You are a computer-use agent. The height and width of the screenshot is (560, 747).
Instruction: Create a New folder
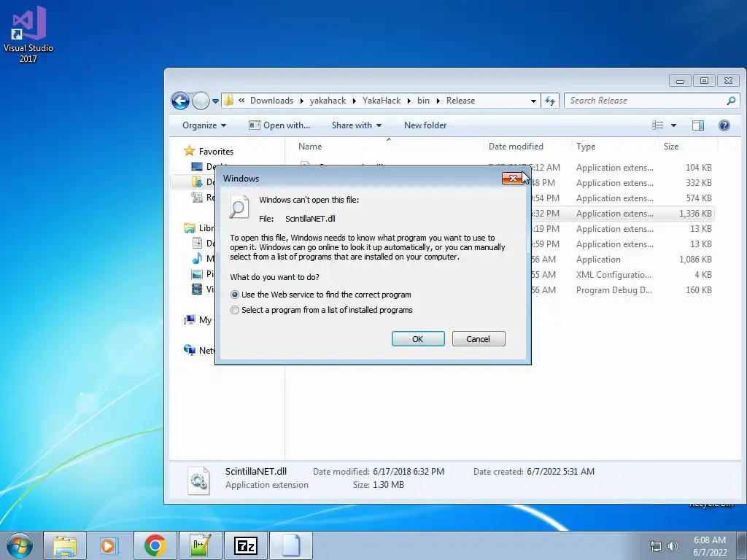point(425,125)
